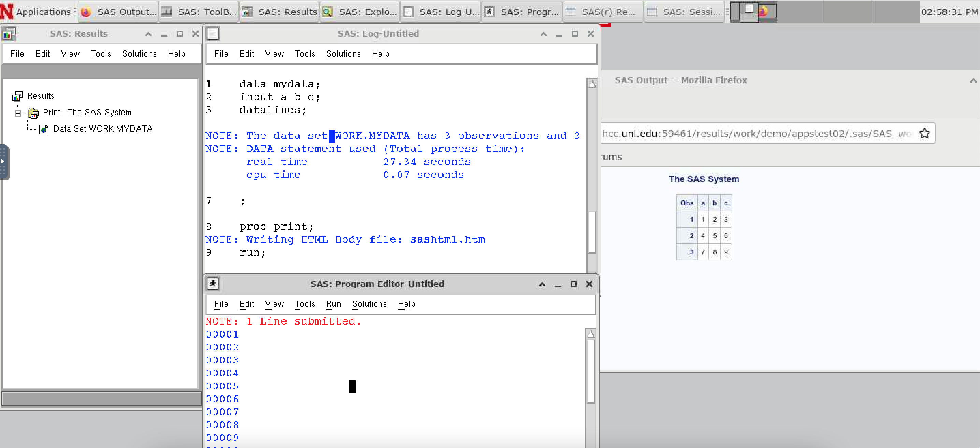Click 'Writing HTML Body file: sashtml.htm' note
980x448 pixels.
pyautogui.click(x=365, y=240)
